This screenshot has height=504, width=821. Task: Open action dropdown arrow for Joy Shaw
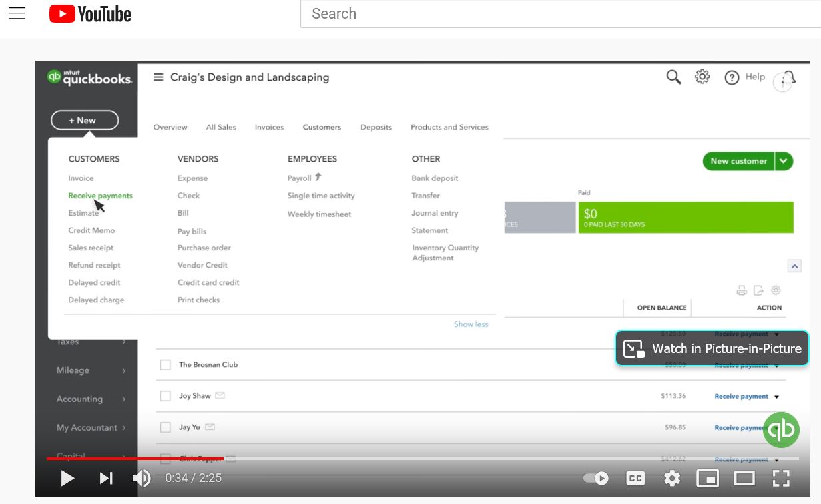(776, 397)
